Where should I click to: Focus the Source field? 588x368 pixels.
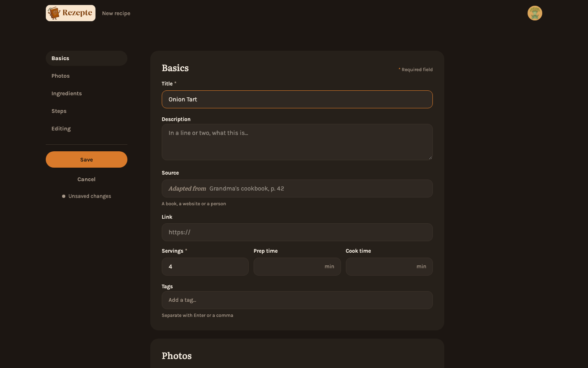pos(297,188)
